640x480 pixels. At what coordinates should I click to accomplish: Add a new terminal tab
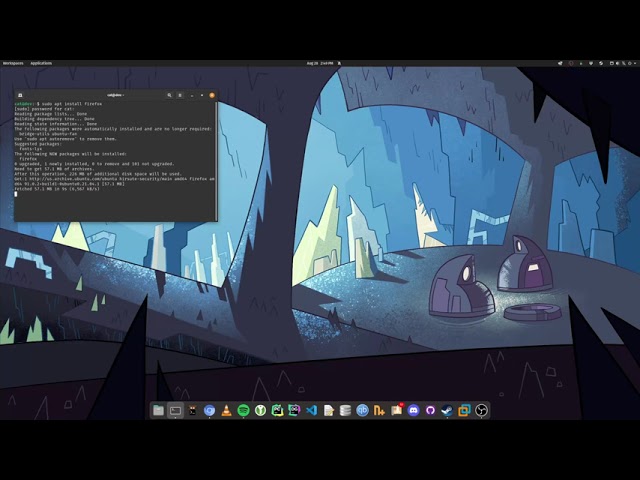[20, 95]
